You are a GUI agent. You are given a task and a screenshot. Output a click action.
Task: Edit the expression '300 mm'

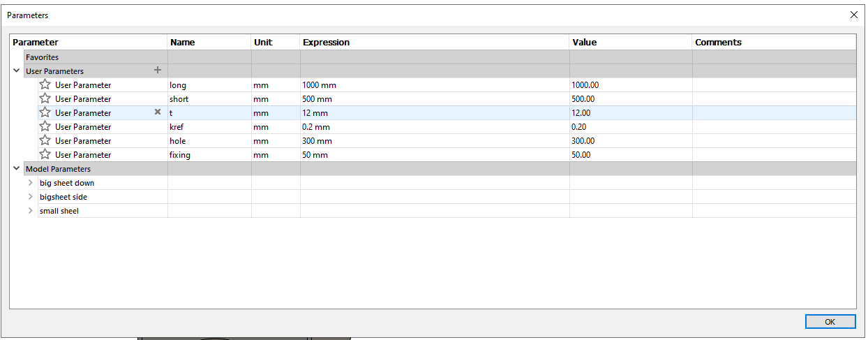[x=435, y=140]
